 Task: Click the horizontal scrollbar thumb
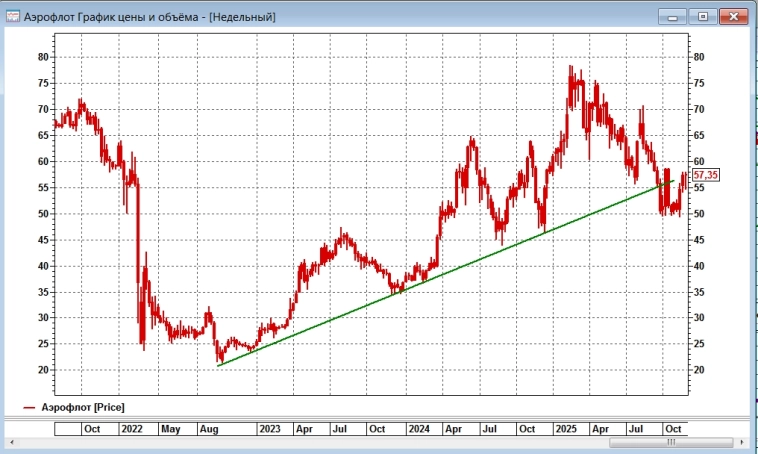pyautogui.click(x=671, y=442)
